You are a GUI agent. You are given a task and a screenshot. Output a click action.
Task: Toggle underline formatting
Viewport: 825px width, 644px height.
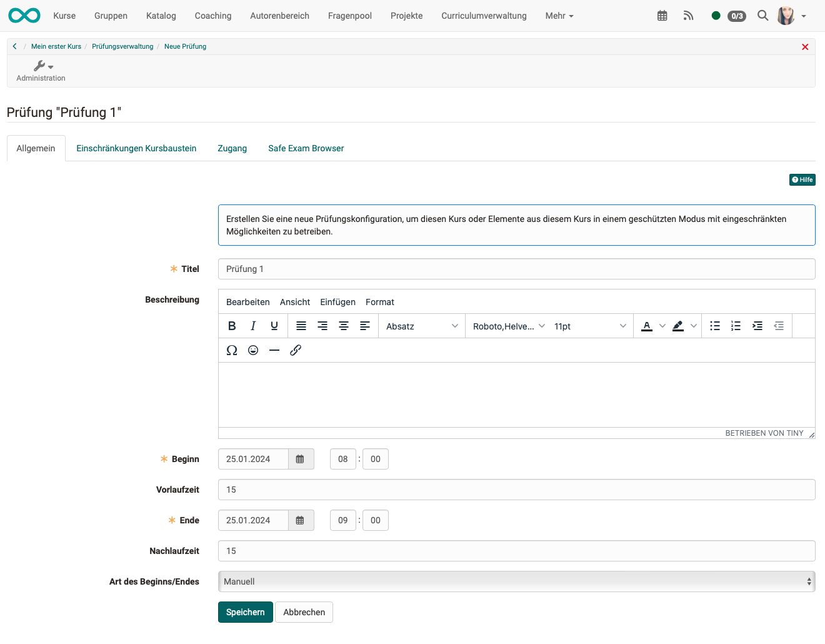274,326
